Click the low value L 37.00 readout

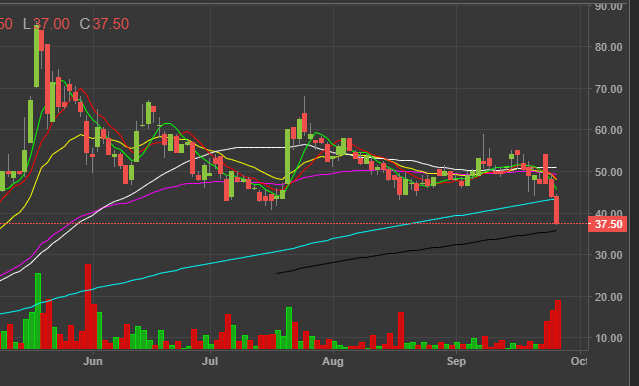click(x=46, y=24)
